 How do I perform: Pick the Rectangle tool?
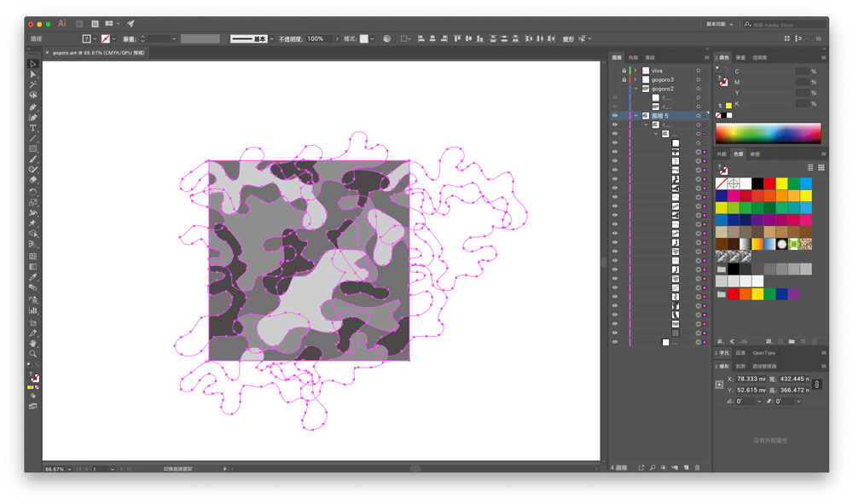33,149
